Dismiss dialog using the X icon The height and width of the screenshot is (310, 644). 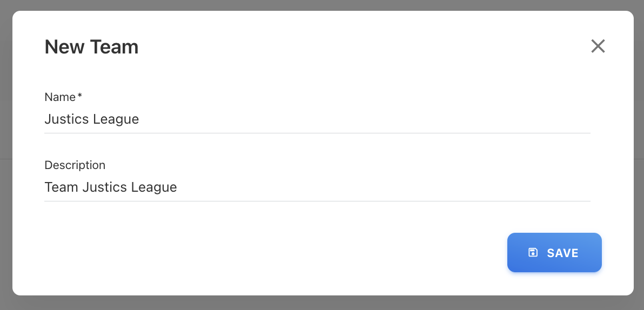click(598, 46)
